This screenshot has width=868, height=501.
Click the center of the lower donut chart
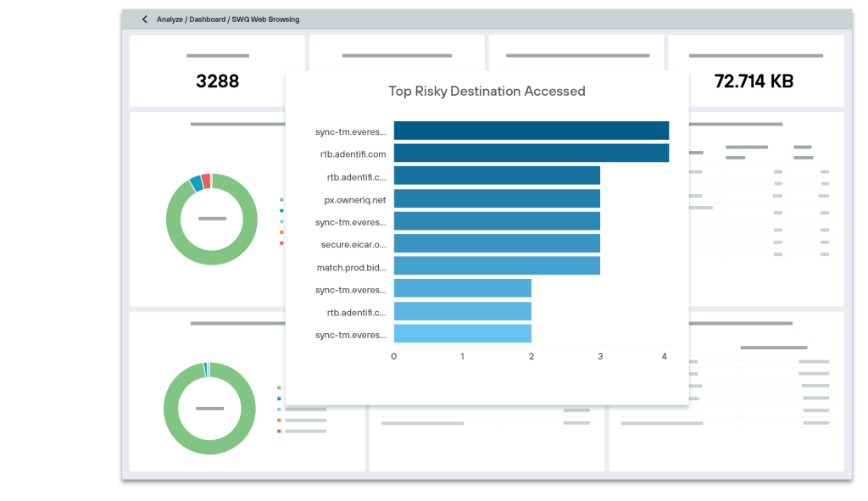(x=209, y=409)
